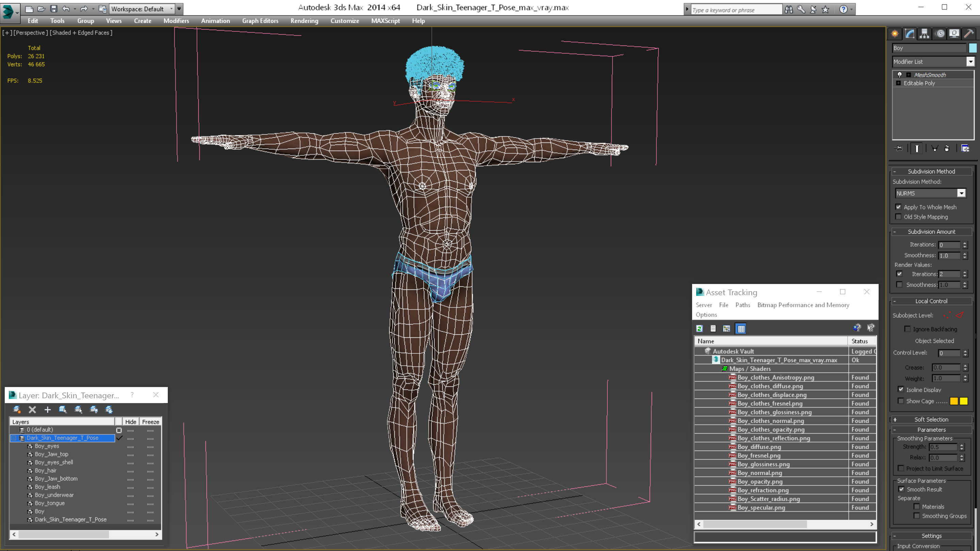
Task: Toggle Isoline Display checkbox
Action: (900, 389)
